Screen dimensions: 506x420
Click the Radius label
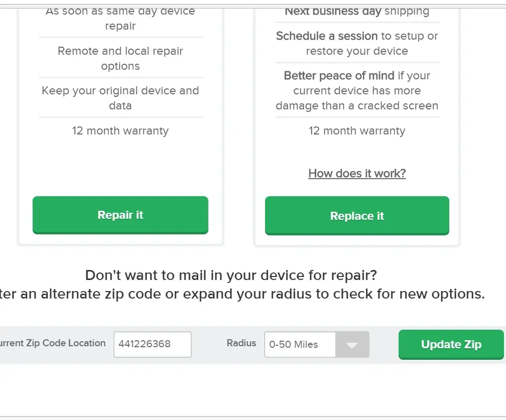tap(241, 343)
